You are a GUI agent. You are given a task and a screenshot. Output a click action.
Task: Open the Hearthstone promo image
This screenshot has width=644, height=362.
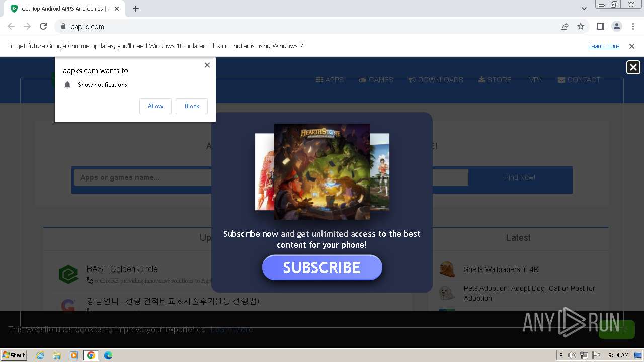(x=322, y=171)
